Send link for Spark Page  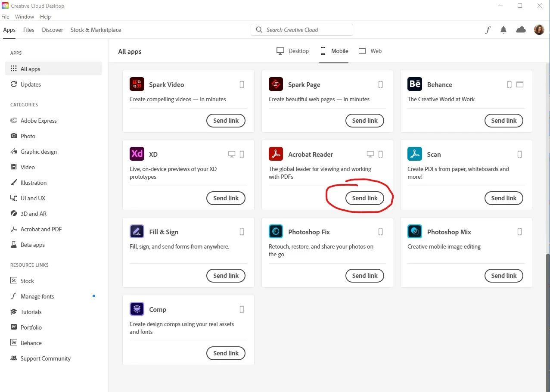click(365, 121)
